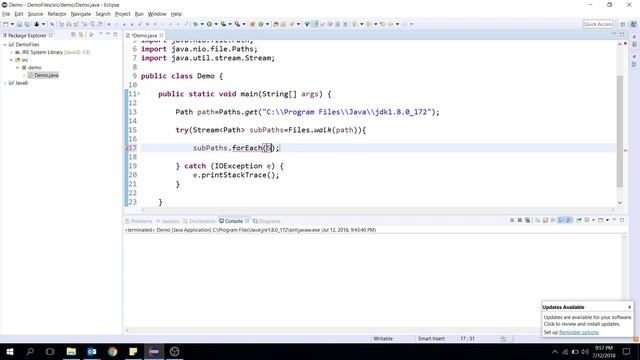Click Smart Insert in status bar
The height and width of the screenshot is (360, 640).
tap(431, 338)
